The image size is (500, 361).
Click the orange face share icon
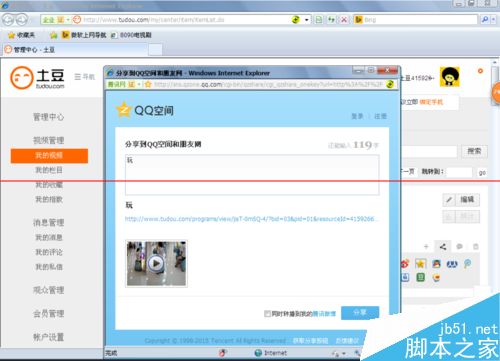(436, 277)
